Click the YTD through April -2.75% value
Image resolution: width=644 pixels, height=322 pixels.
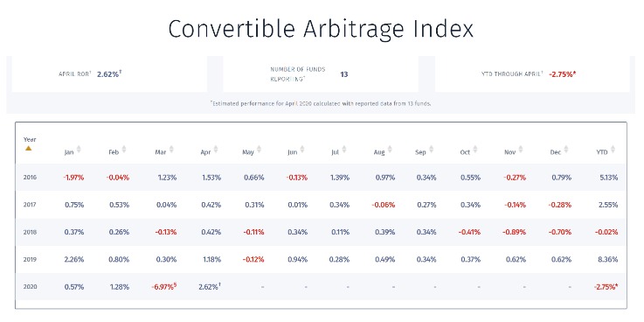tap(563, 75)
